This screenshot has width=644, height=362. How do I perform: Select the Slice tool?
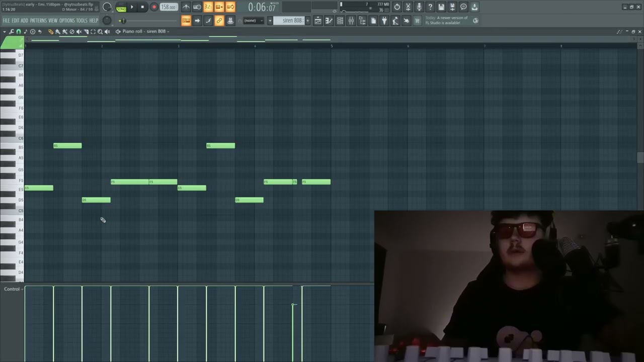[86, 31]
